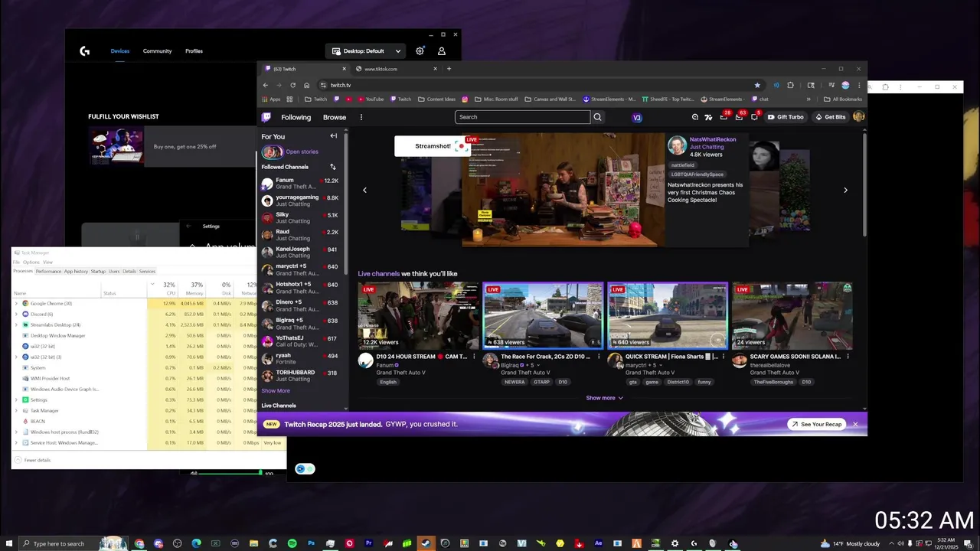Collapse the For You sidebar arrow

[333, 136]
